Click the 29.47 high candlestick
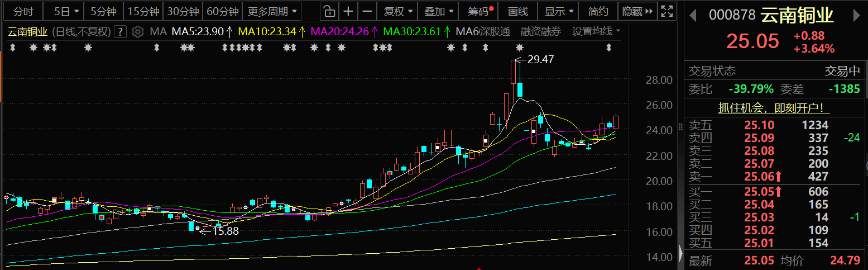Image resolution: width=868 pixels, height=270 pixels. click(x=514, y=73)
